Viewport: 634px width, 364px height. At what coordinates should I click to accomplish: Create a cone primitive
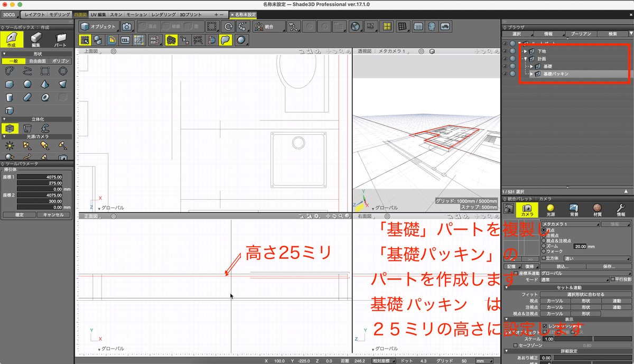tap(63, 84)
